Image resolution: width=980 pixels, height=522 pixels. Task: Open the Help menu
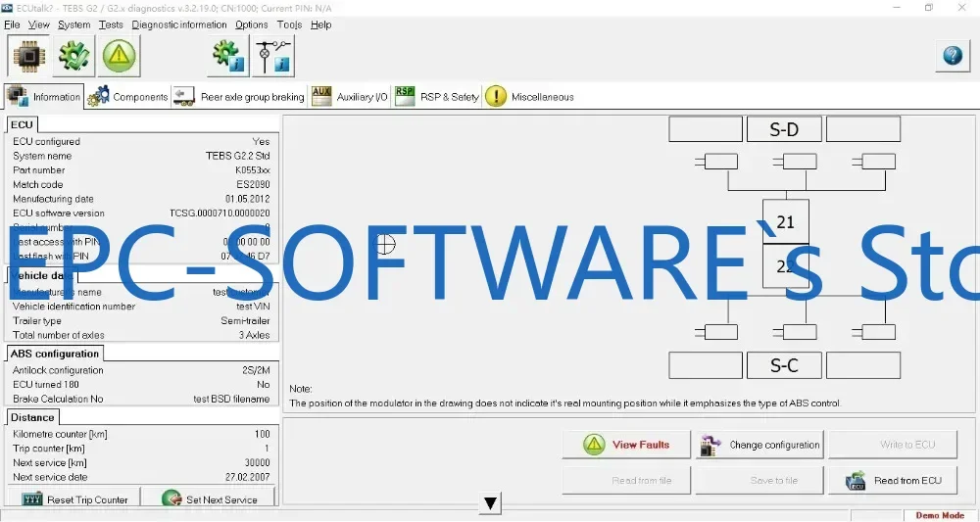click(x=321, y=25)
